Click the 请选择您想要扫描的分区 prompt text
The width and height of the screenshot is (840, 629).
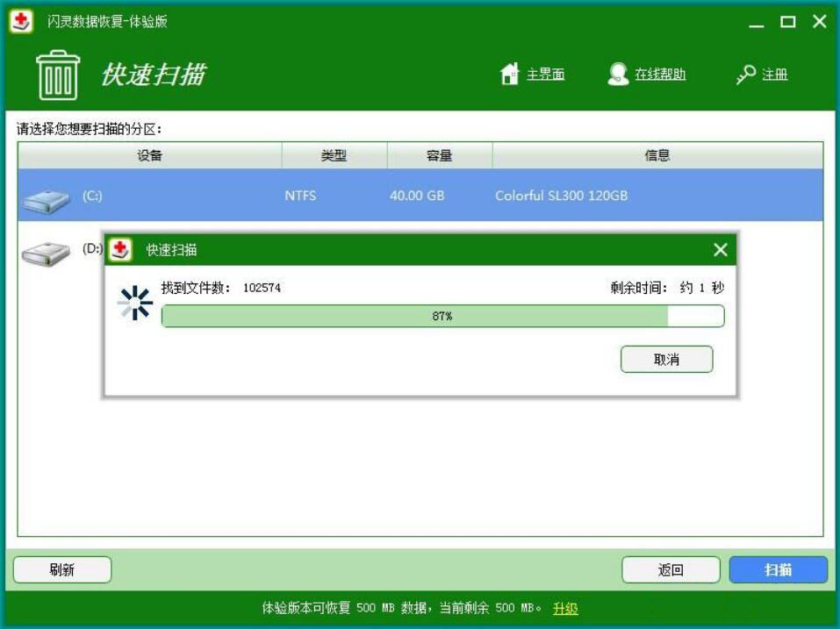click(x=89, y=129)
